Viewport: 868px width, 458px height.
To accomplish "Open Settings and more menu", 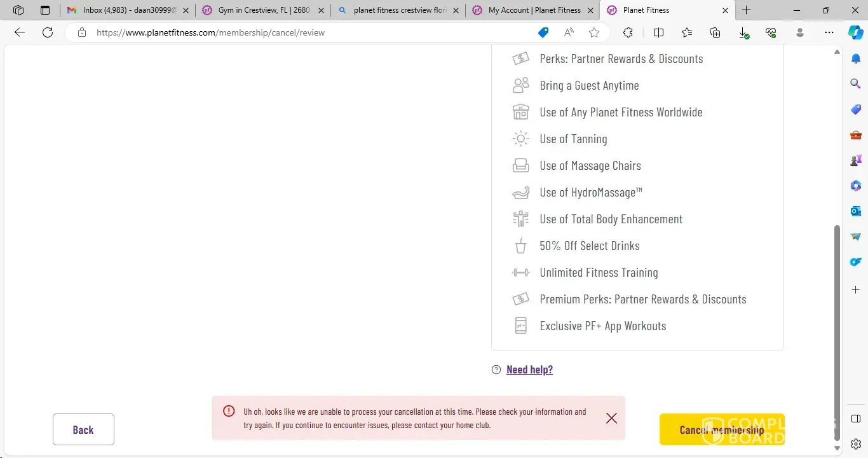I will point(829,32).
